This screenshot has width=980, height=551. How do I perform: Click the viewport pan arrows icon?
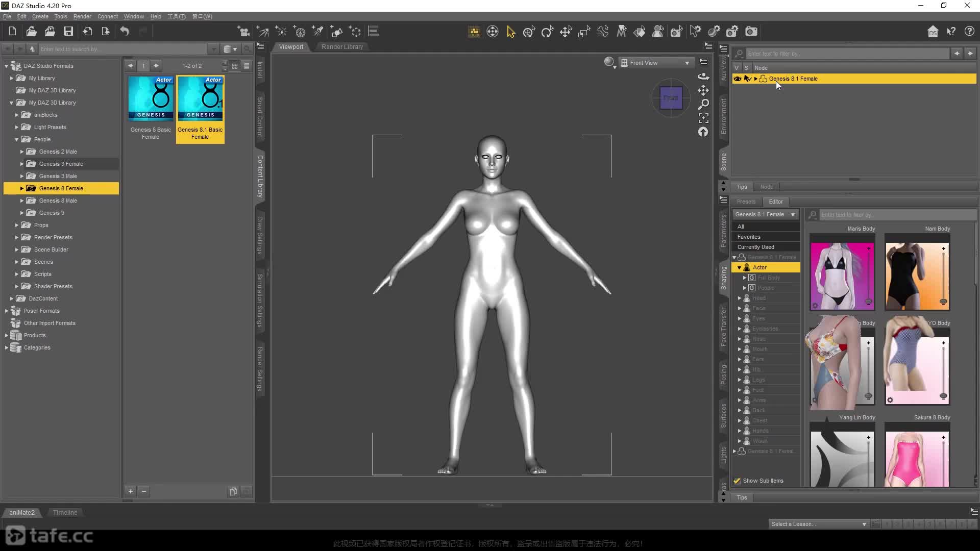click(703, 90)
